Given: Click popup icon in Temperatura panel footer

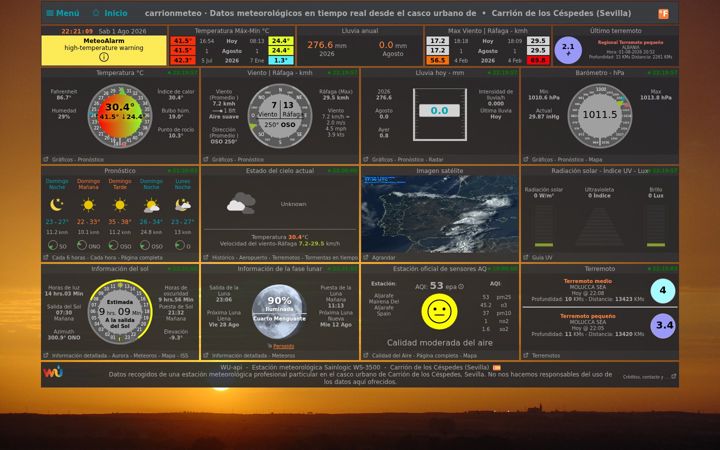Looking at the screenshot, I should pyautogui.click(x=45, y=159).
